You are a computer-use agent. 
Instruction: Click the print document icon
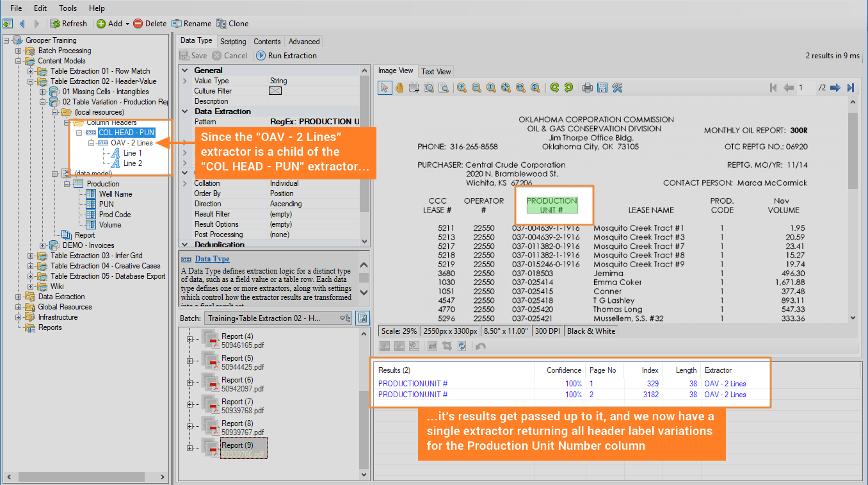pyautogui.click(x=587, y=88)
